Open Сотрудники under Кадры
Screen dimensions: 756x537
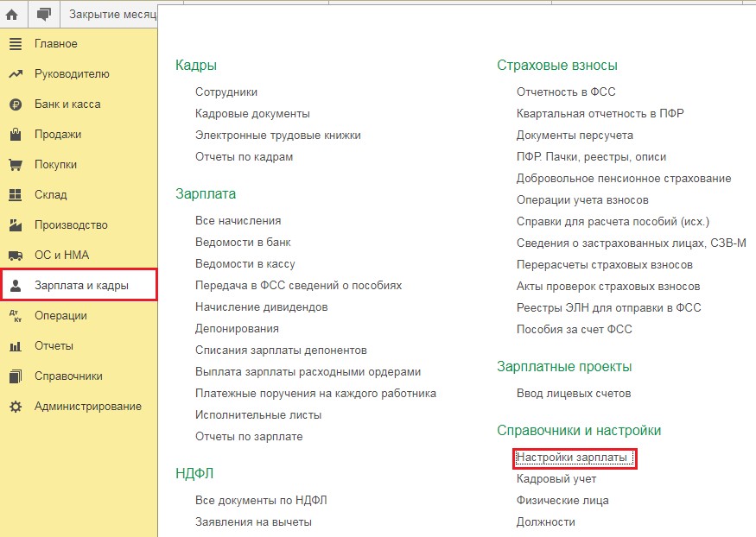(x=226, y=92)
